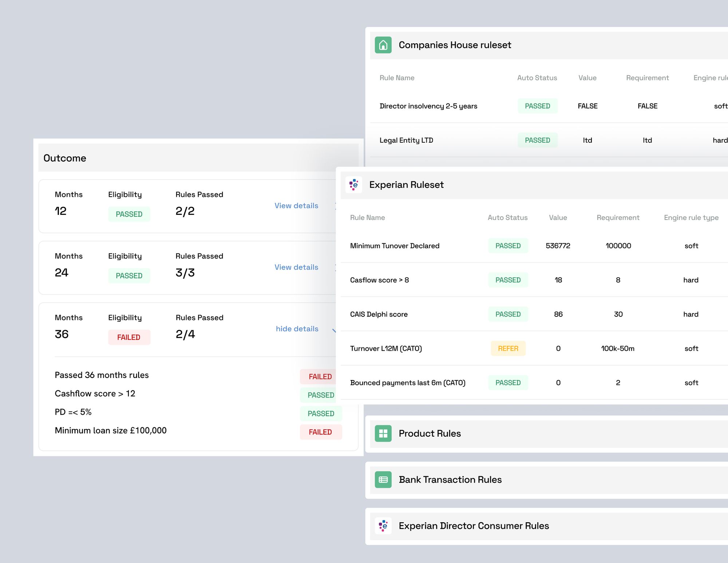728x563 pixels.
Task: Click the REFER badge on Turnover L12M (CATO)
Action: [x=508, y=348]
